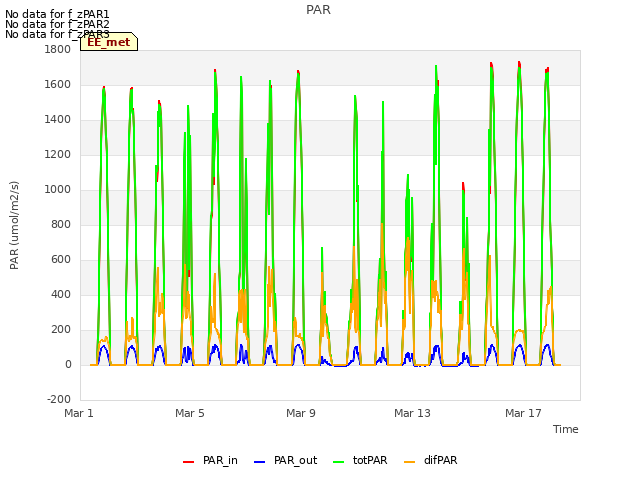
Task: Click the Mar 5 x-axis label
Action: point(190,413)
